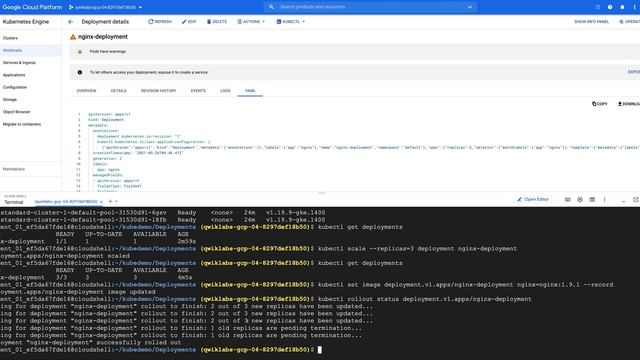The width and height of the screenshot is (640, 360).
Task: Switch to the Overview tab
Action: (87, 91)
